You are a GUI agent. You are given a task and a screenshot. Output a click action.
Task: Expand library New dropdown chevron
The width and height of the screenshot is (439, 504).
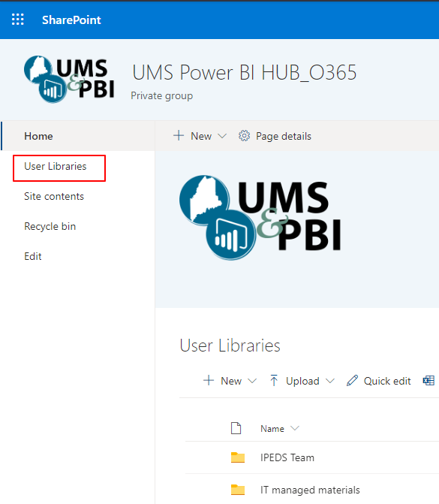coord(252,381)
